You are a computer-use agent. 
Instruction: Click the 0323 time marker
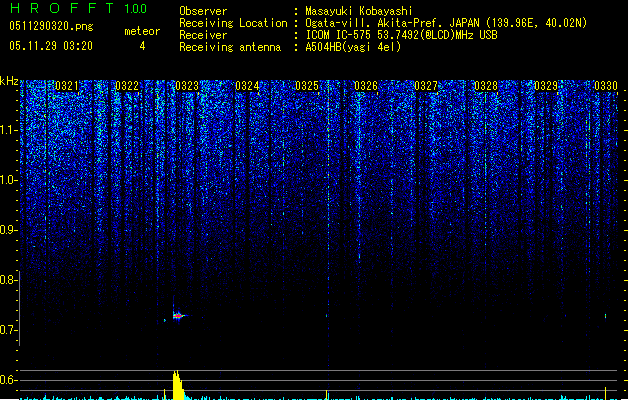tap(187, 86)
